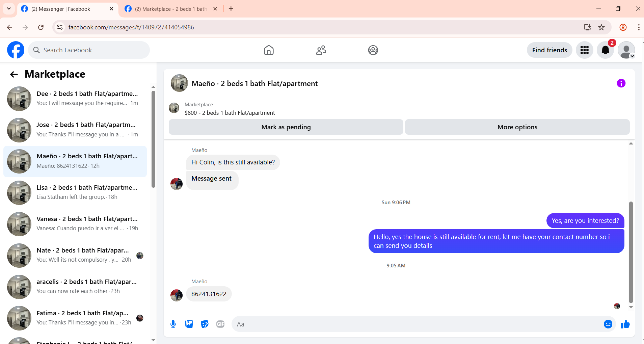This screenshot has width=644, height=344.
Task: Open the account profile avatar menu
Action: (x=626, y=50)
